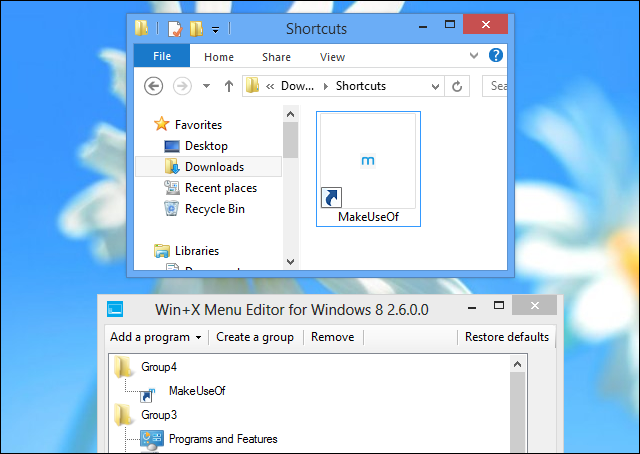640x454 pixels.
Task: Open the Customize Quick Access Toolbar dropdown
Action: (x=215, y=30)
